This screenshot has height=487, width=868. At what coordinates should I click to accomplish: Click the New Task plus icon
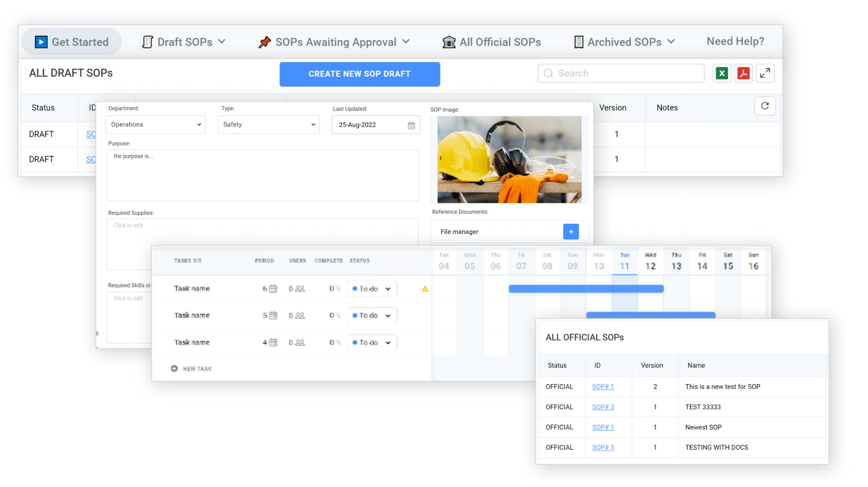(x=174, y=369)
